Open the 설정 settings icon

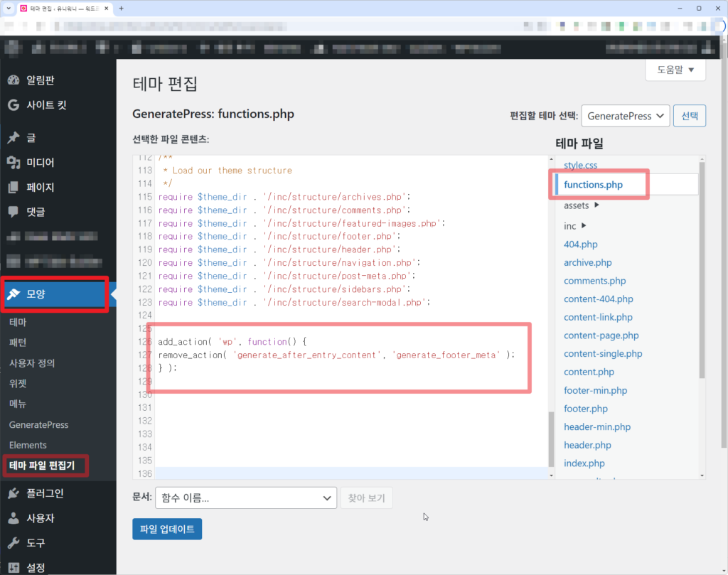[x=14, y=568]
